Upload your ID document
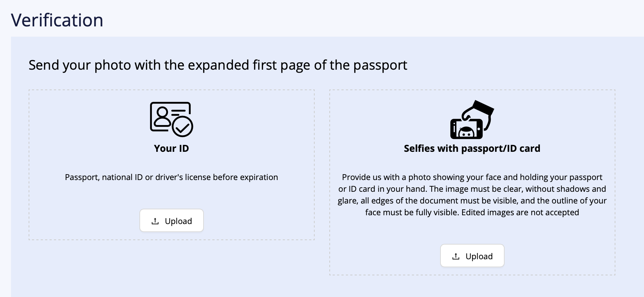Image resolution: width=644 pixels, height=297 pixels. 172,221
